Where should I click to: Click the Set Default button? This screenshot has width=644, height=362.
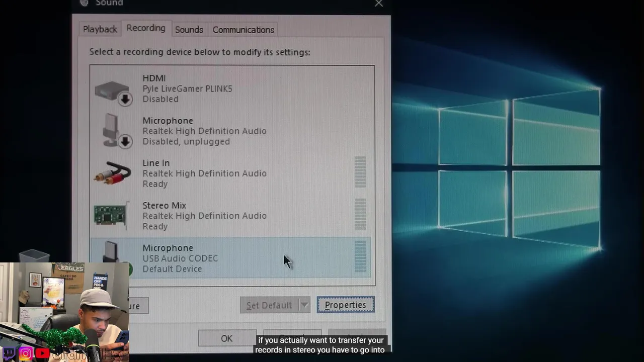(x=269, y=305)
